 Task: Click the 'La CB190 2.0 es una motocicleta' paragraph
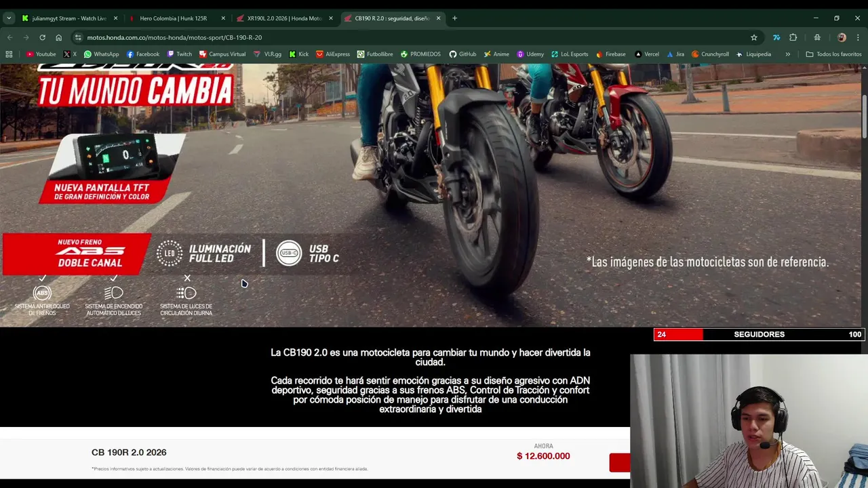point(431,357)
